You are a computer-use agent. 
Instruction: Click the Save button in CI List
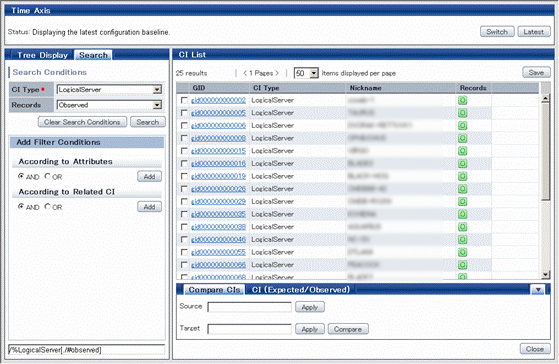point(536,73)
